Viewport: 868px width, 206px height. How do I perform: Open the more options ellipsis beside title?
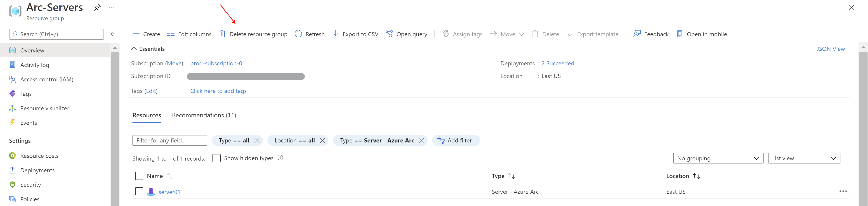112,7
